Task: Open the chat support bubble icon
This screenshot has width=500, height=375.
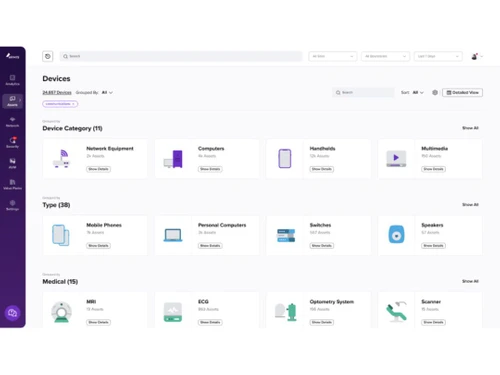Action: coord(12,313)
